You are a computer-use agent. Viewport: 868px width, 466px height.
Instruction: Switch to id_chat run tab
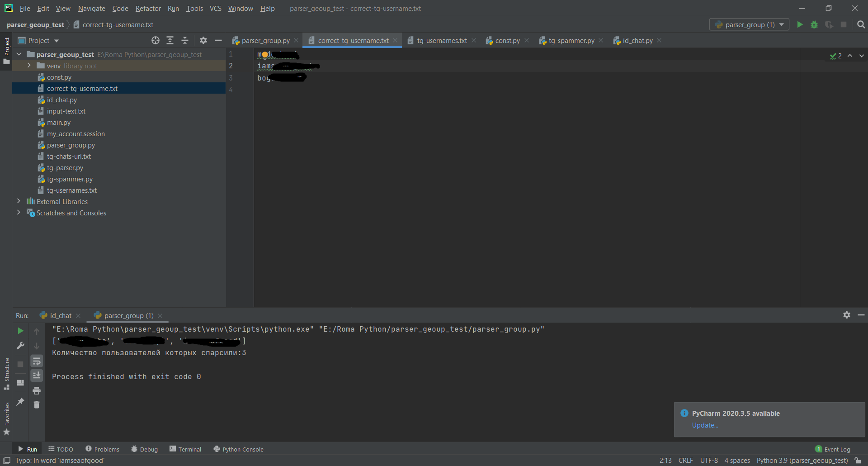pyautogui.click(x=61, y=316)
